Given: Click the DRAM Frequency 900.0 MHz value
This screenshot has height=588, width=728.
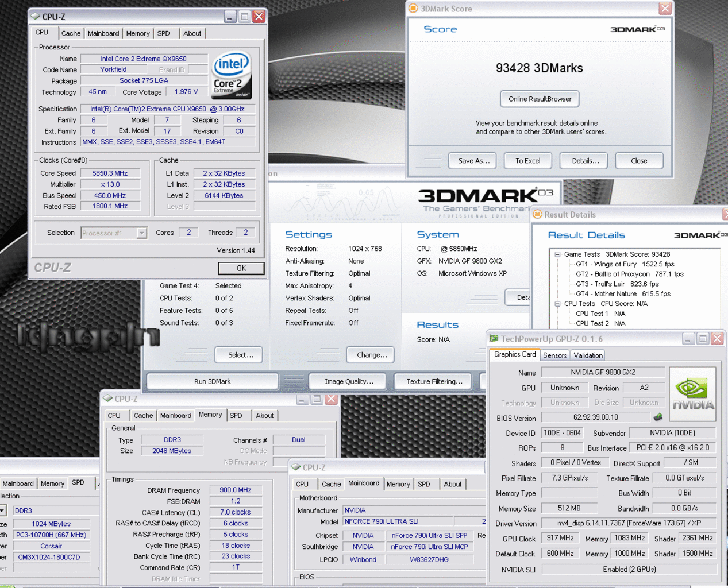Looking at the screenshot, I should click(x=236, y=490).
